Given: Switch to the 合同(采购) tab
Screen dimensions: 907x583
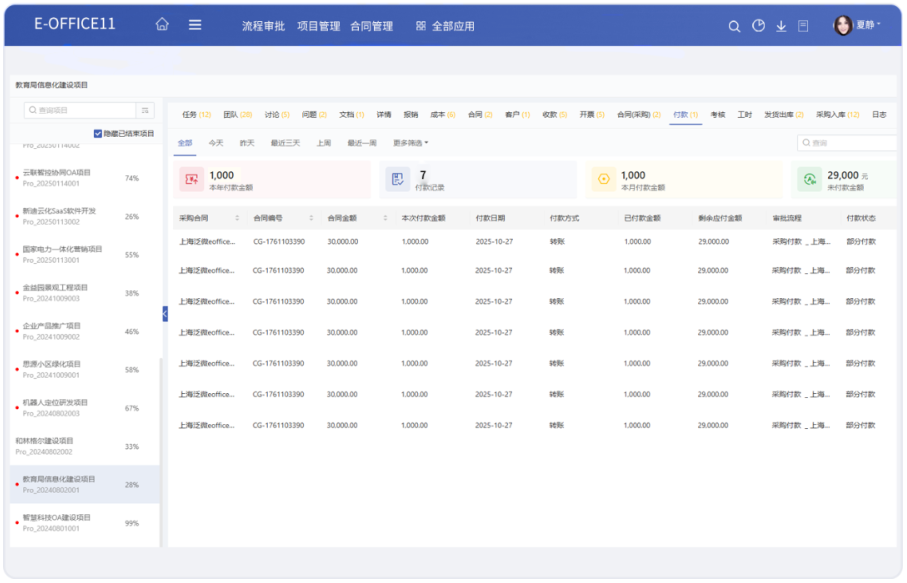Looking at the screenshot, I should 637,115.
